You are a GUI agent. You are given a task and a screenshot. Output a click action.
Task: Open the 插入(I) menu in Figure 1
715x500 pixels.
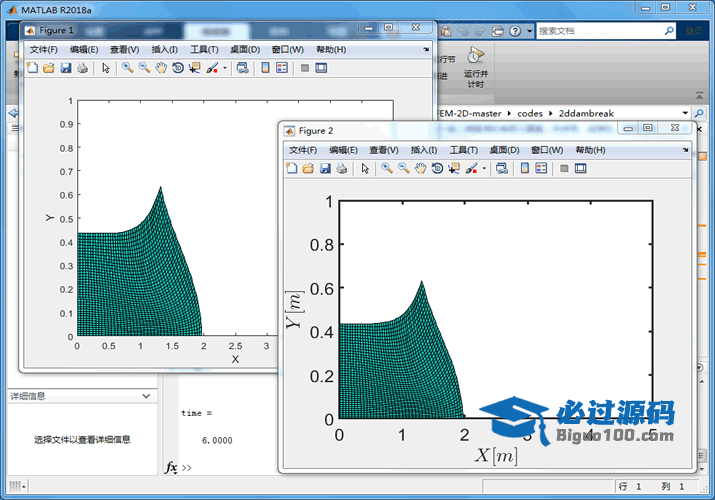pyautogui.click(x=164, y=49)
